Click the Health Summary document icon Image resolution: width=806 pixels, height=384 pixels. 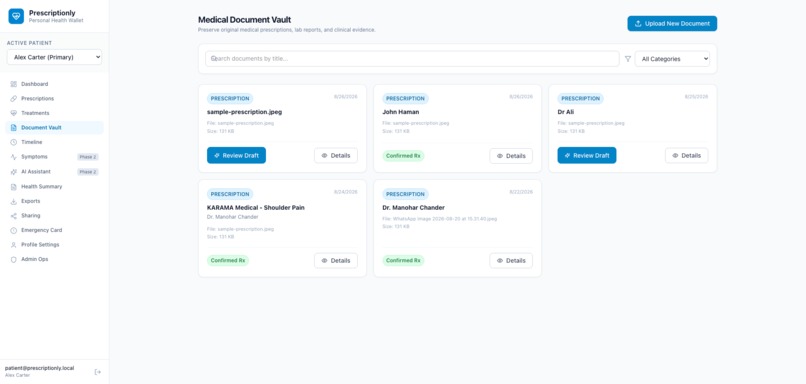[13, 187]
